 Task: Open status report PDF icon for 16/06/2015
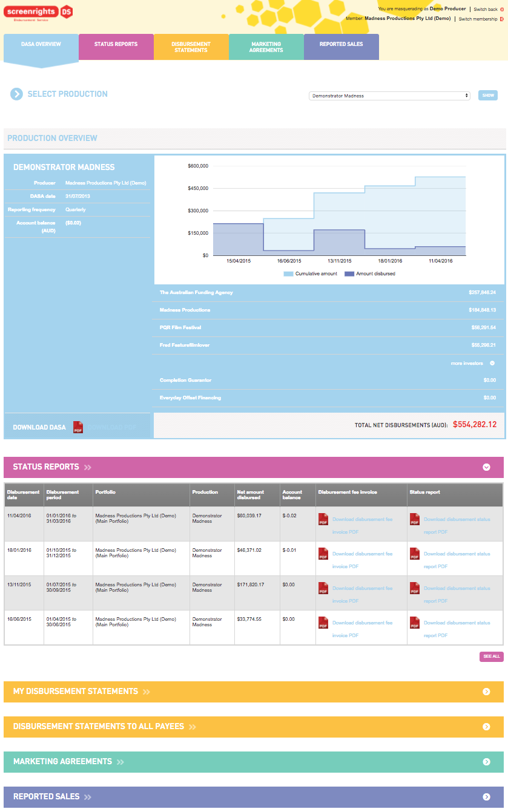[415, 623]
